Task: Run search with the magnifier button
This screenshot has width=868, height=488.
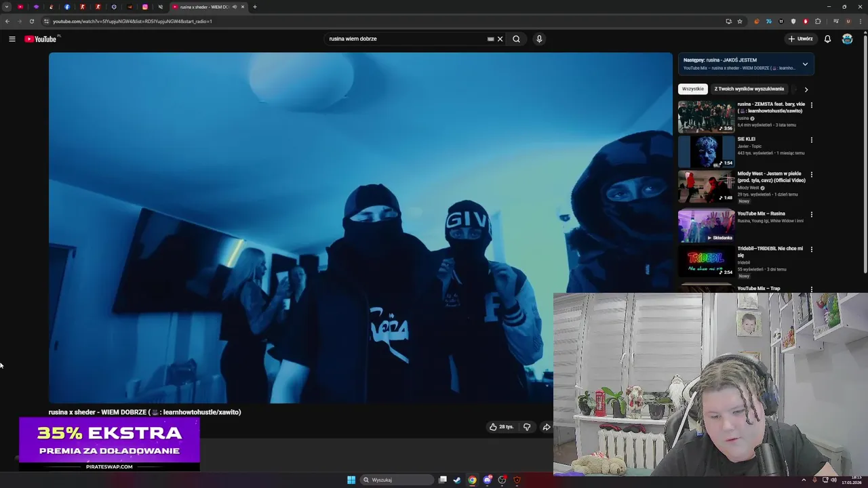Action: point(516,39)
